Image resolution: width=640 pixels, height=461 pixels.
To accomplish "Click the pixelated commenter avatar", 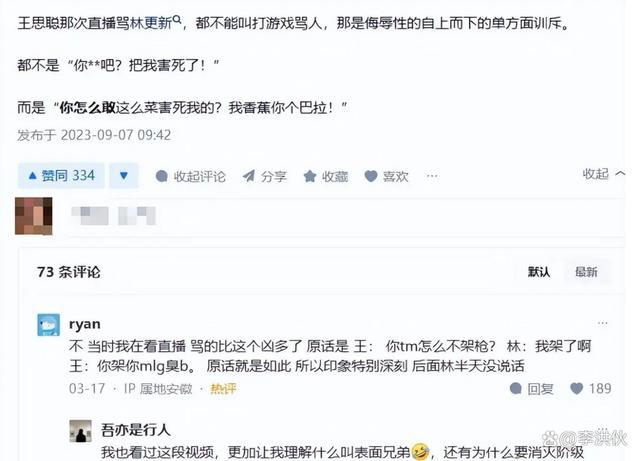I will (34, 216).
